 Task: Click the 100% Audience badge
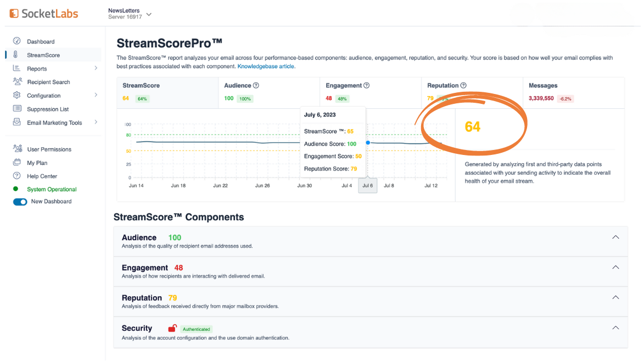click(245, 99)
